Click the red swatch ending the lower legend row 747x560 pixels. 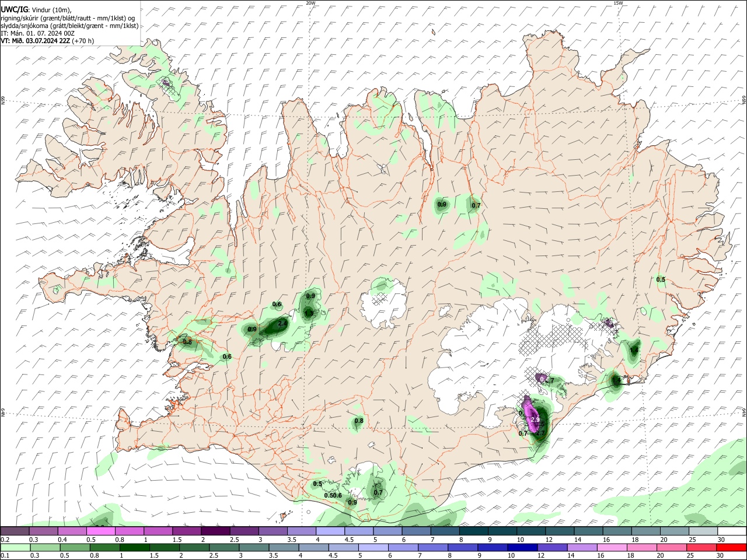tap(731, 547)
